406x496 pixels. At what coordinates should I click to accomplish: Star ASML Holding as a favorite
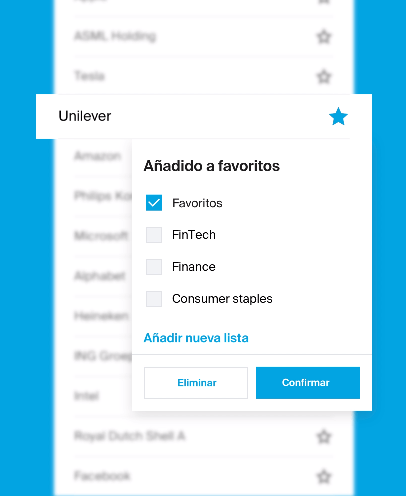pos(324,36)
